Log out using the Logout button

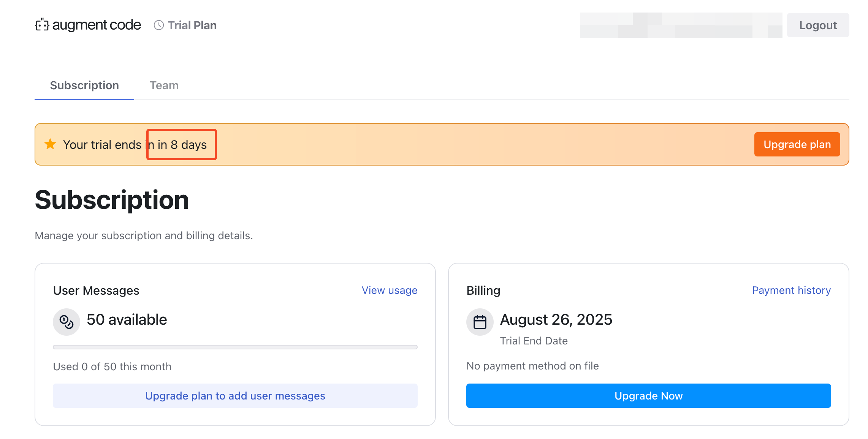coord(818,25)
